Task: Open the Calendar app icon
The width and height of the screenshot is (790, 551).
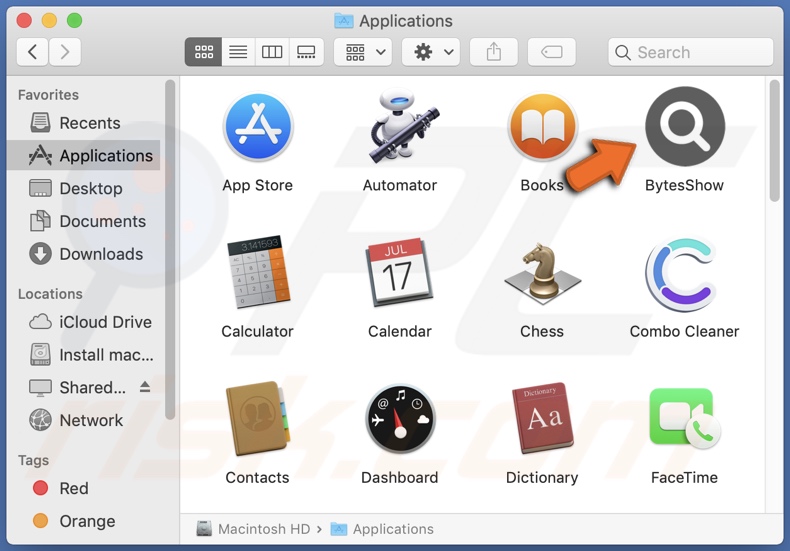Action: tap(400, 272)
